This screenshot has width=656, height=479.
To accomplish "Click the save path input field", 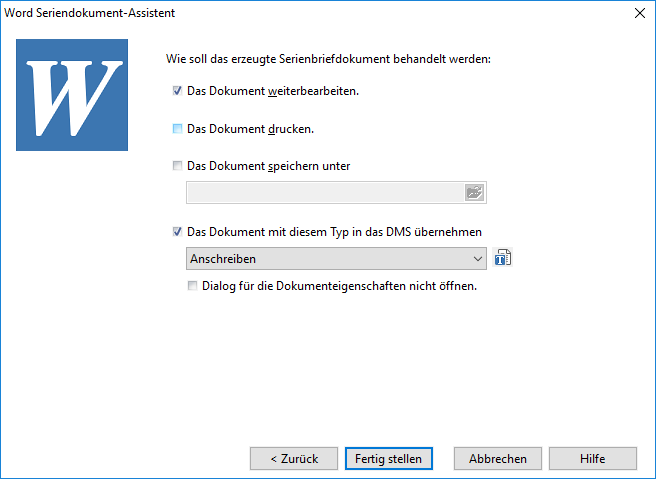I will (x=325, y=193).
